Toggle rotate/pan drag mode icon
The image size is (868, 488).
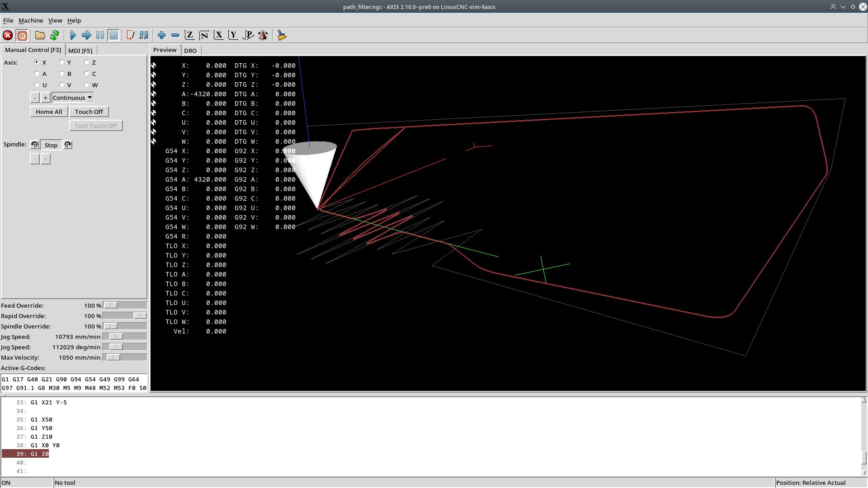pyautogui.click(x=263, y=35)
